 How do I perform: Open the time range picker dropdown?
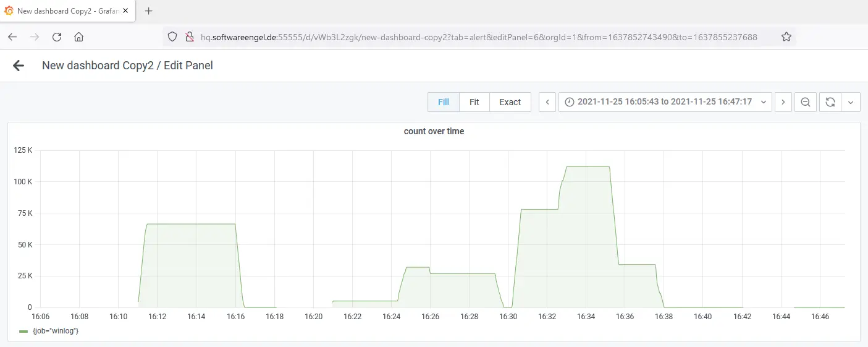pyautogui.click(x=665, y=102)
